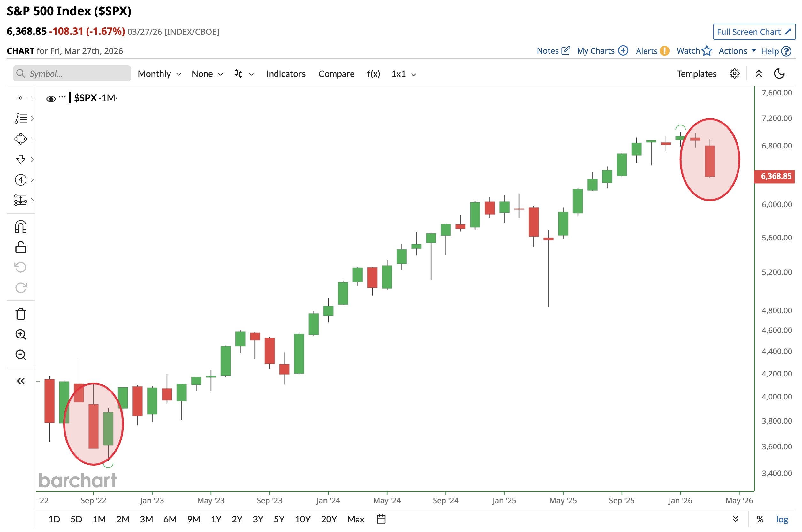Toggle percent scale on price axis
802x532 pixels.
point(760,519)
